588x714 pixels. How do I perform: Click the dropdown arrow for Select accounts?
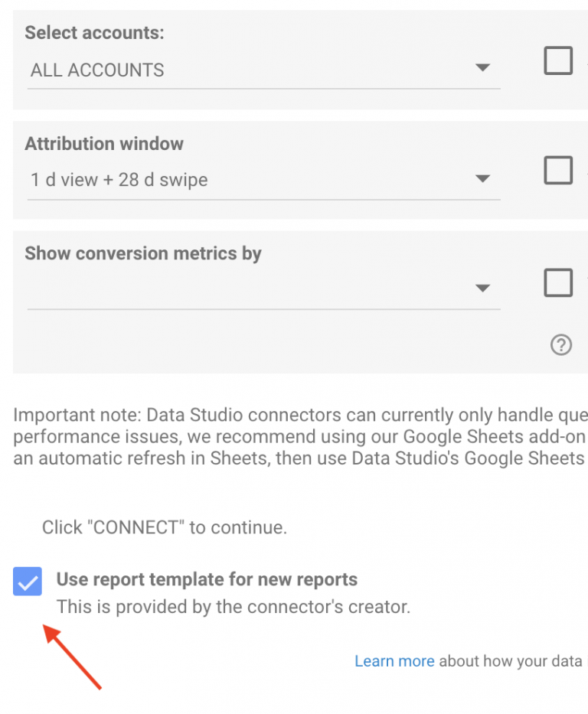coord(482,68)
